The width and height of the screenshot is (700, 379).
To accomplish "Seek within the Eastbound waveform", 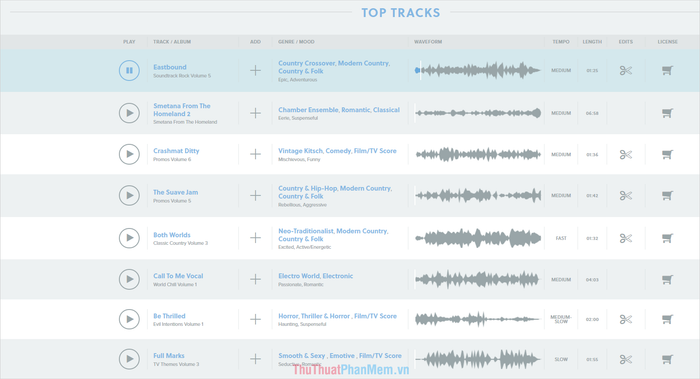I will coord(478,70).
